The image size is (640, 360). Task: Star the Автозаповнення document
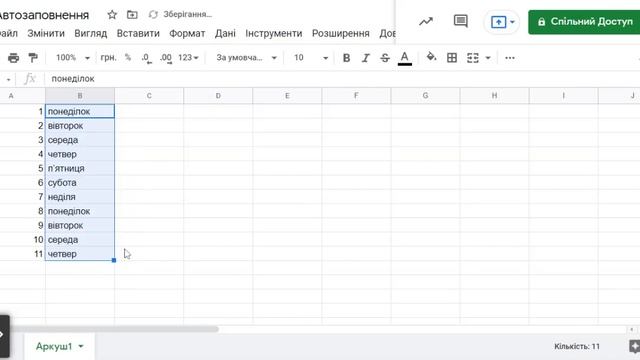[112, 15]
